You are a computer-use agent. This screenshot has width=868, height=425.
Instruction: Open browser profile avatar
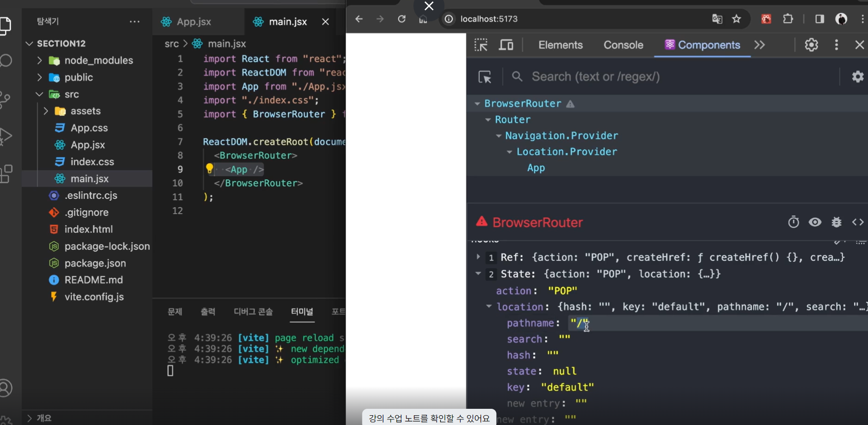(x=841, y=19)
